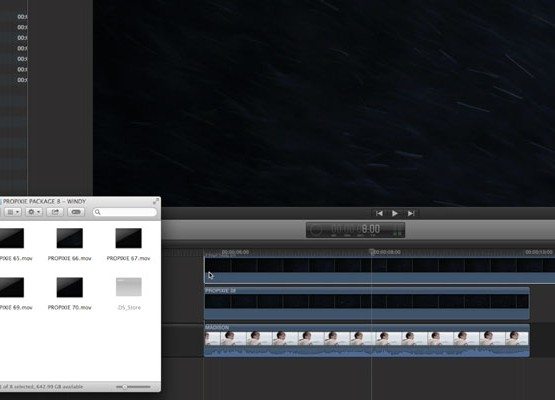The image size is (555, 400).
Task: Toggle Finder window full screen
Action: click(x=156, y=201)
